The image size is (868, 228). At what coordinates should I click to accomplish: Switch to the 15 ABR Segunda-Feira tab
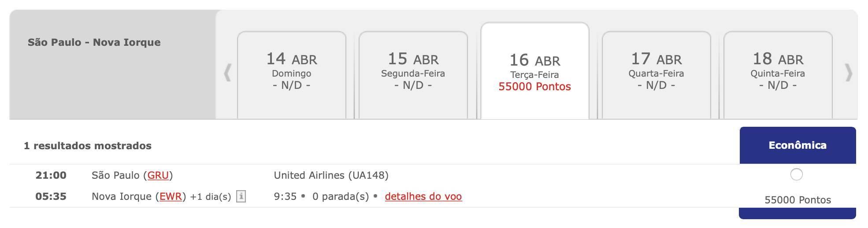point(413,75)
